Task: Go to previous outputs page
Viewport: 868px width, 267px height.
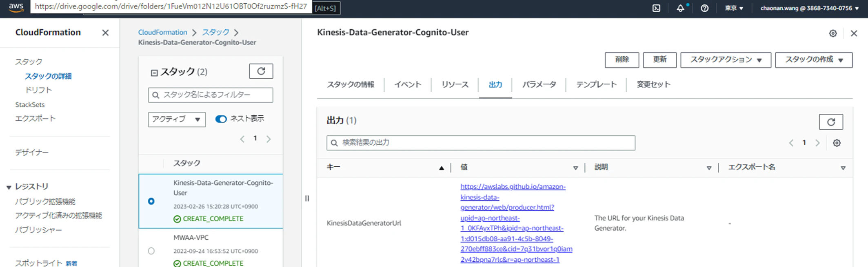Action: point(791,143)
